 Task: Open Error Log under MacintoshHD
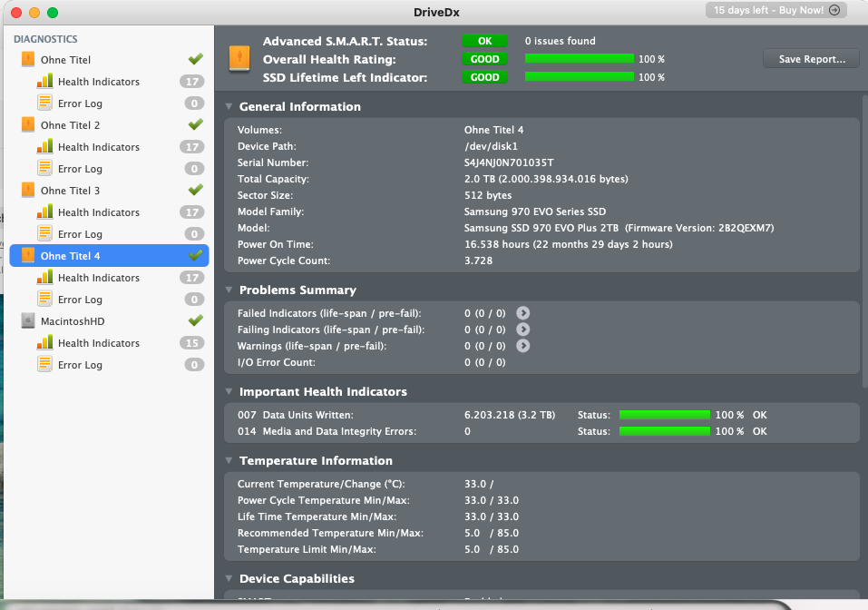pos(80,365)
